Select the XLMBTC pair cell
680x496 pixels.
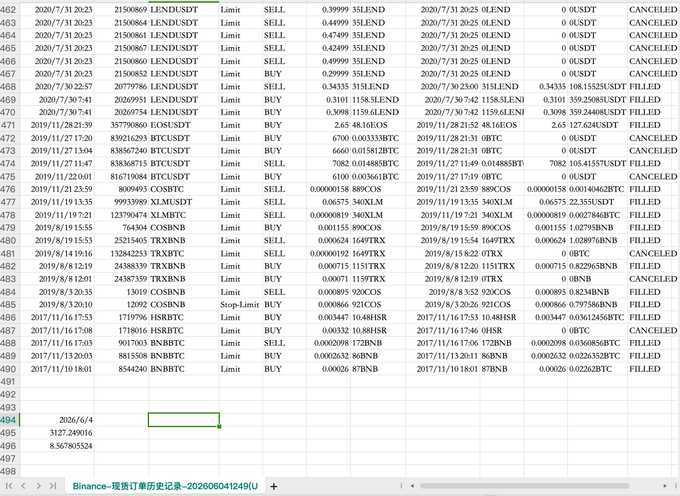(x=183, y=215)
